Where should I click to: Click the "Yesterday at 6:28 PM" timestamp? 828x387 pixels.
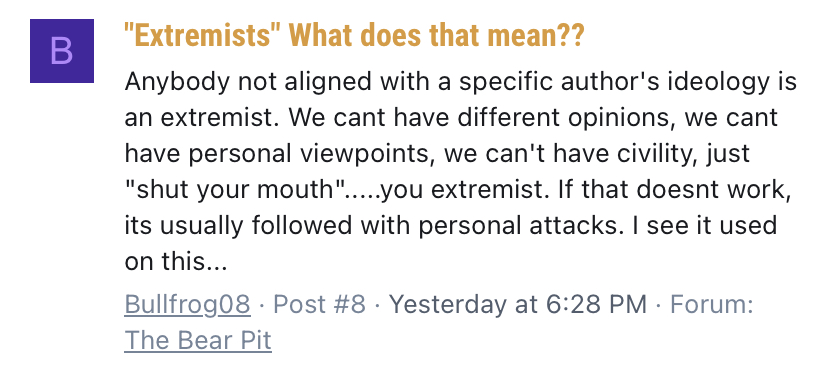click(x=518, y=304)
